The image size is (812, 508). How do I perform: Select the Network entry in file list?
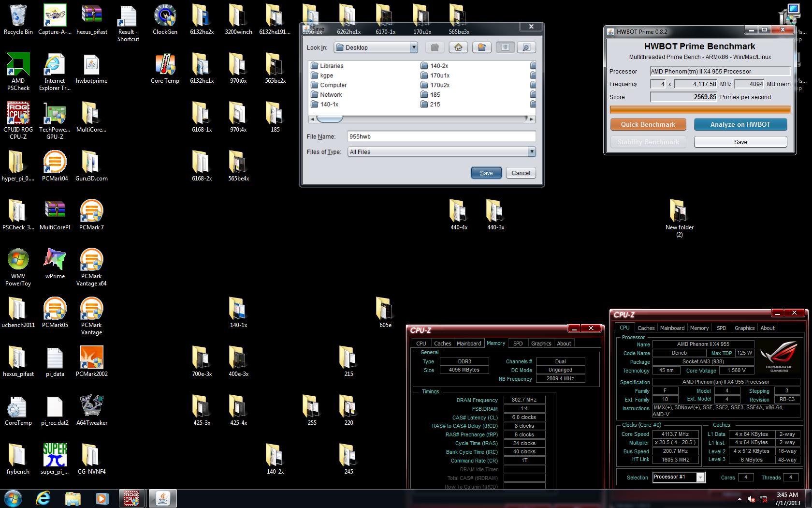tap(326, 95)
